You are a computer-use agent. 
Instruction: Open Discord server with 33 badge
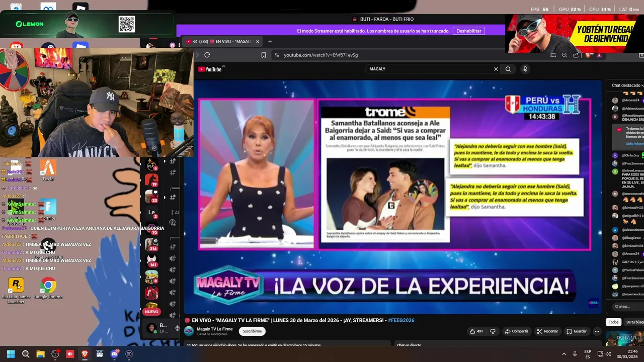pos(151,196)
